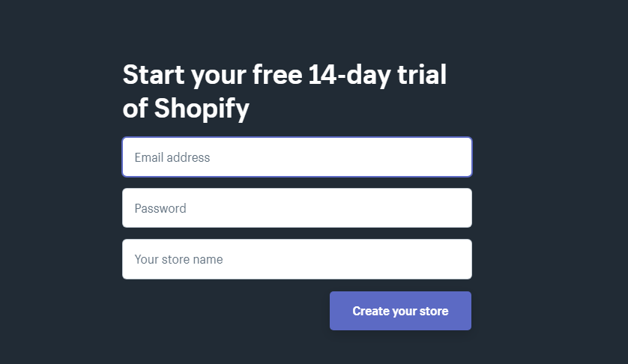Click the blue-outlined Email address box

click(x=297, y=157)
